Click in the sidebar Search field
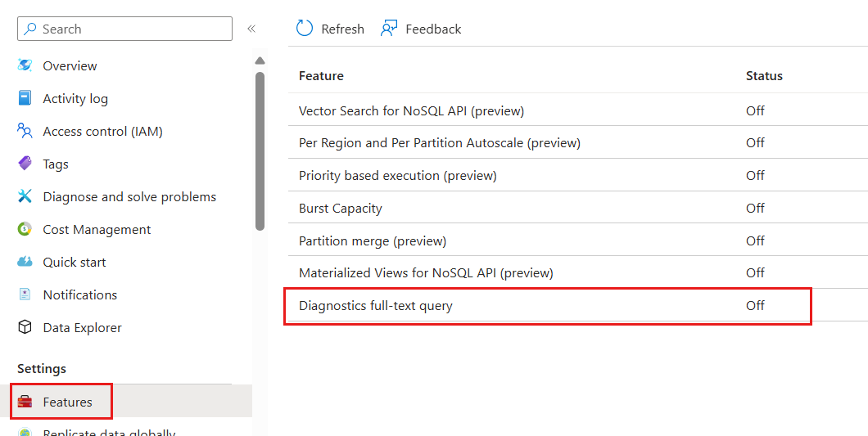Image resolution: width=868 pixels, height=436 pixels. [x=124, y=29]
